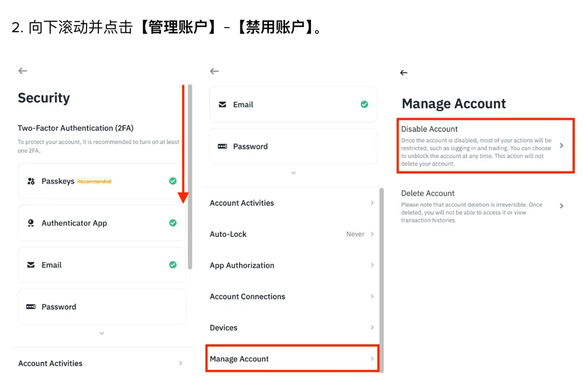Click Two-Factor Authentication (2FA) subheading
Viewport: 588px width, 390px height.
click(x=76, y=128)
